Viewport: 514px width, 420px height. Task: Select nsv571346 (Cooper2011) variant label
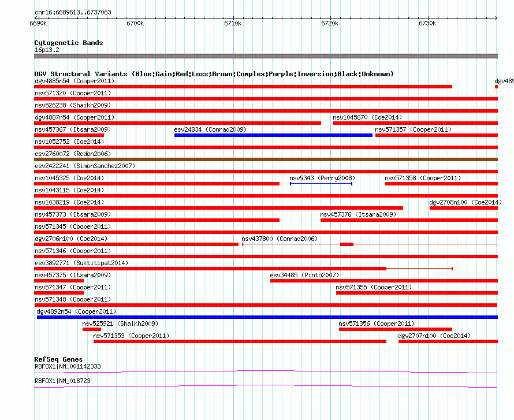tap(73, 251)
